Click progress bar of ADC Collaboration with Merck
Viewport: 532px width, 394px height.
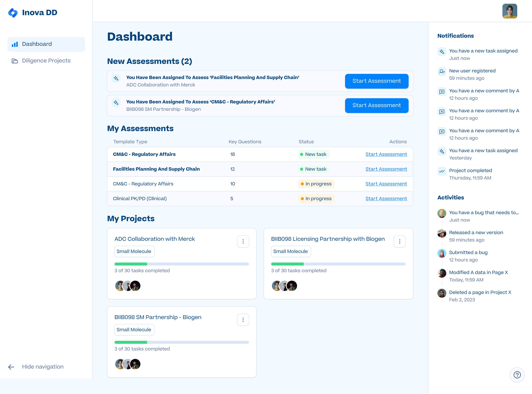point(182,264)
